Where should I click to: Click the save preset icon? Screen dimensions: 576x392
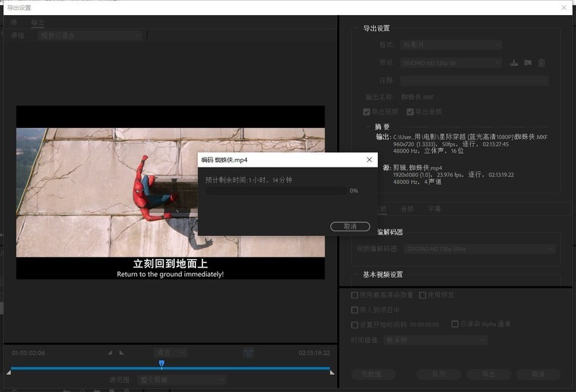(514, 63)
